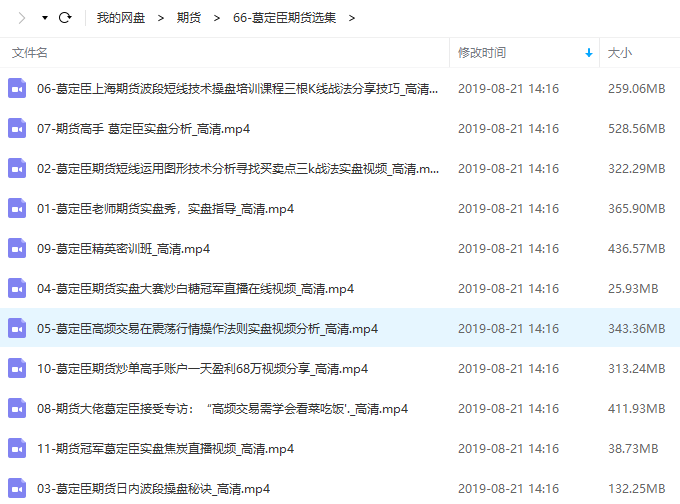This screenshot has height=504, width=680.
Task: Select file 02-葛定臣期货短线运用图形技术分析
Action: [238, 169]
